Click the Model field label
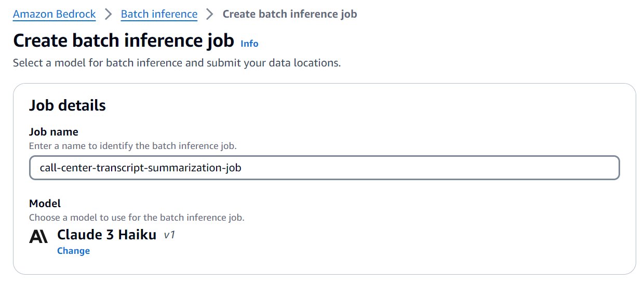644x284 pixels. 45,203
